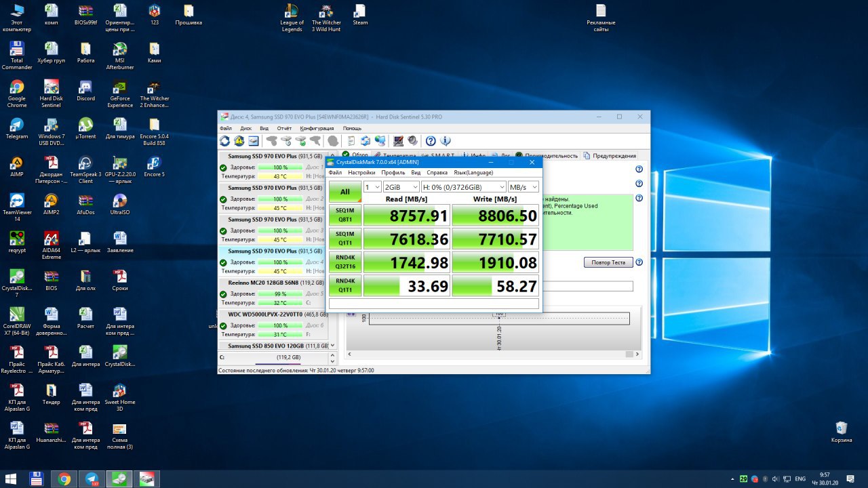Open Конфигурация menu in Hard Disk Sentinel
The width and height of the screenshot is (868, 488).
317,128
